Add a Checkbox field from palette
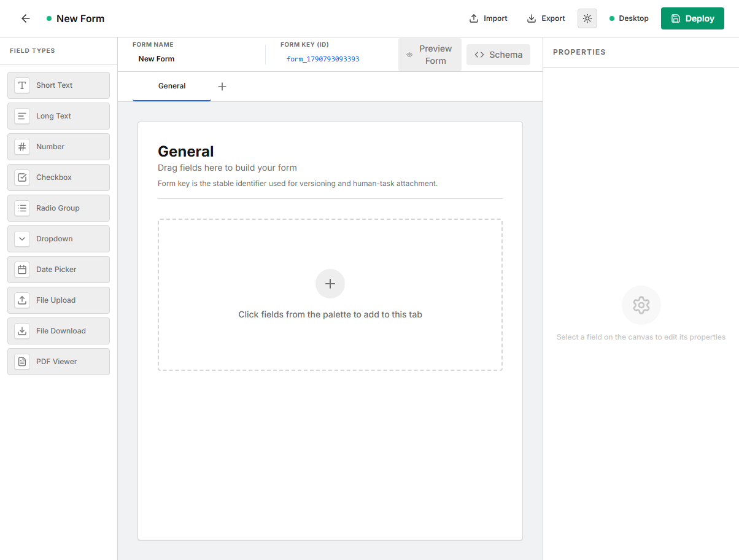 58,177
